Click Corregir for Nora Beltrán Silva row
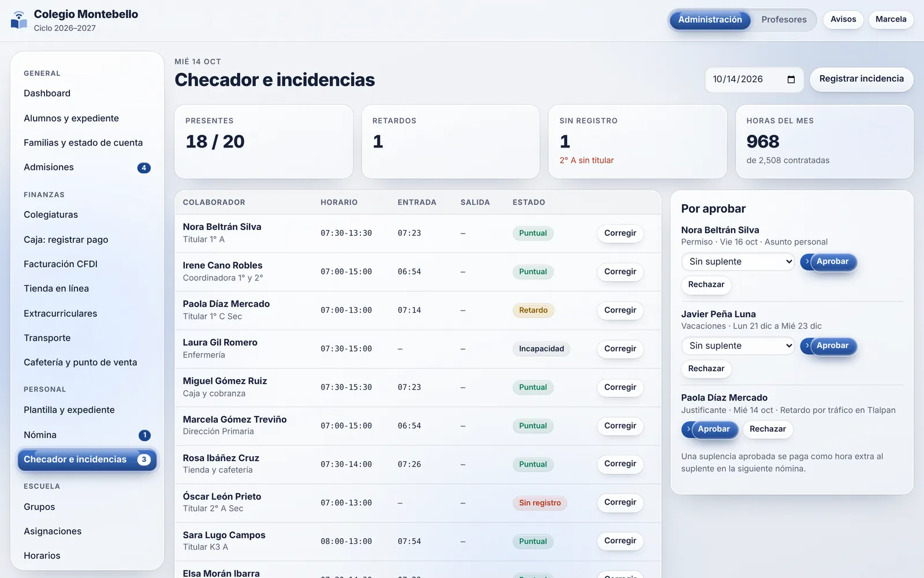This screenshot has height=578, width=924. click(620, 234)
